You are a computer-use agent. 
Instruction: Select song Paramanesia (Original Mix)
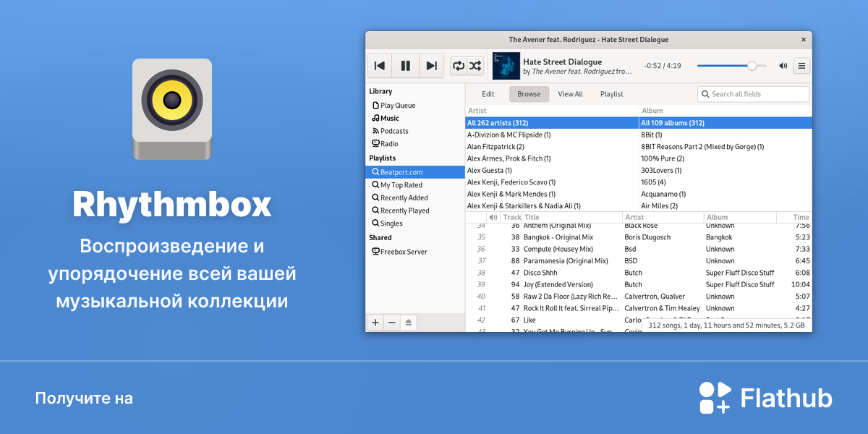[639, 261]
